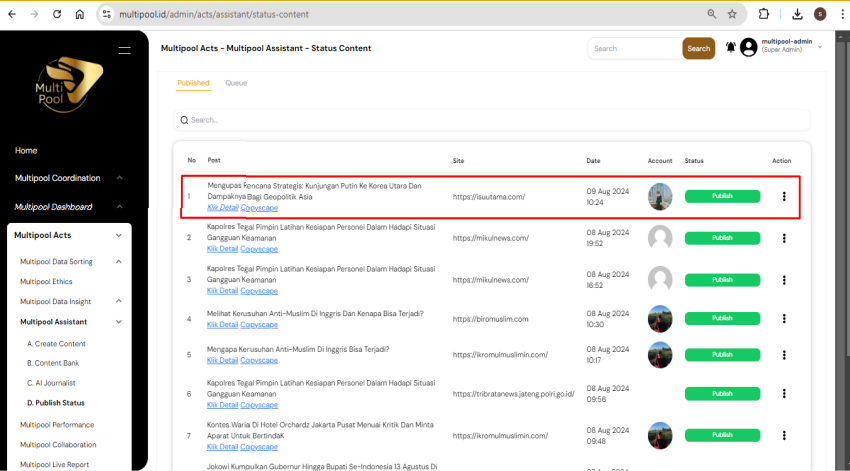Click https://isuutama.com/ site cell

point(488,197)
